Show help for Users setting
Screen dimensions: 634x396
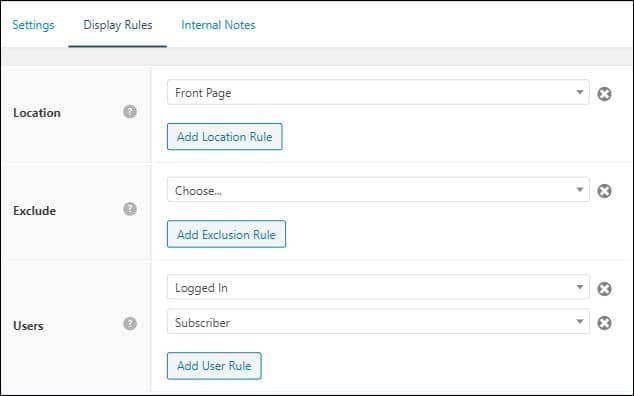[x=130, y=324]
